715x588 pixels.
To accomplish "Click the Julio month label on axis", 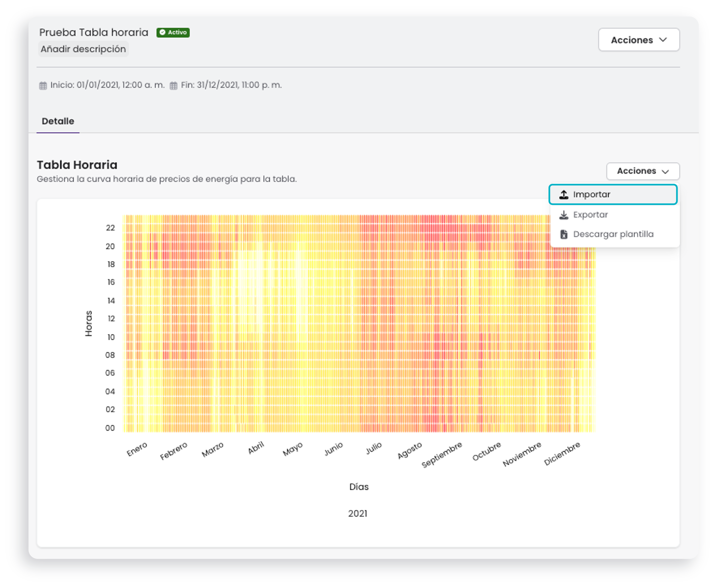I will 373,448.
